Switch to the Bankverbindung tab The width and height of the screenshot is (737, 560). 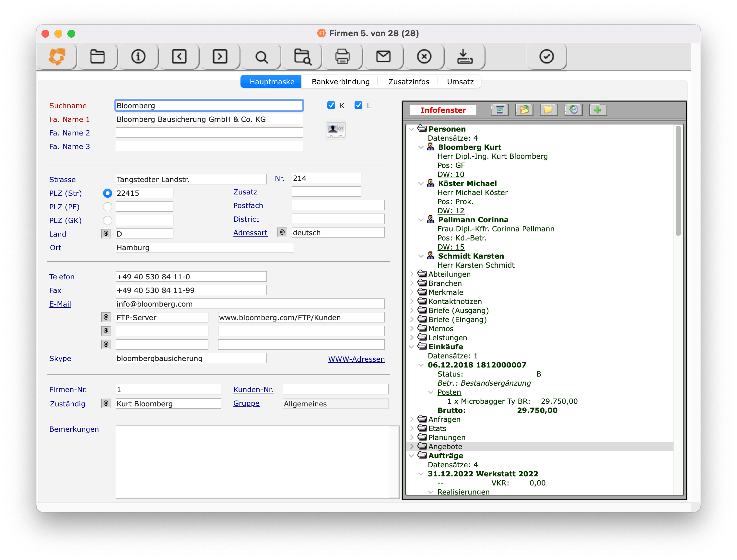coord(340,82)
